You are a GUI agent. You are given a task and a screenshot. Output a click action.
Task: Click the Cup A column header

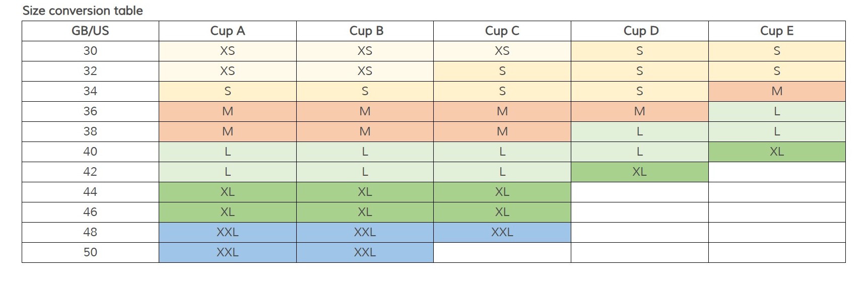click(x=227, y=31)
